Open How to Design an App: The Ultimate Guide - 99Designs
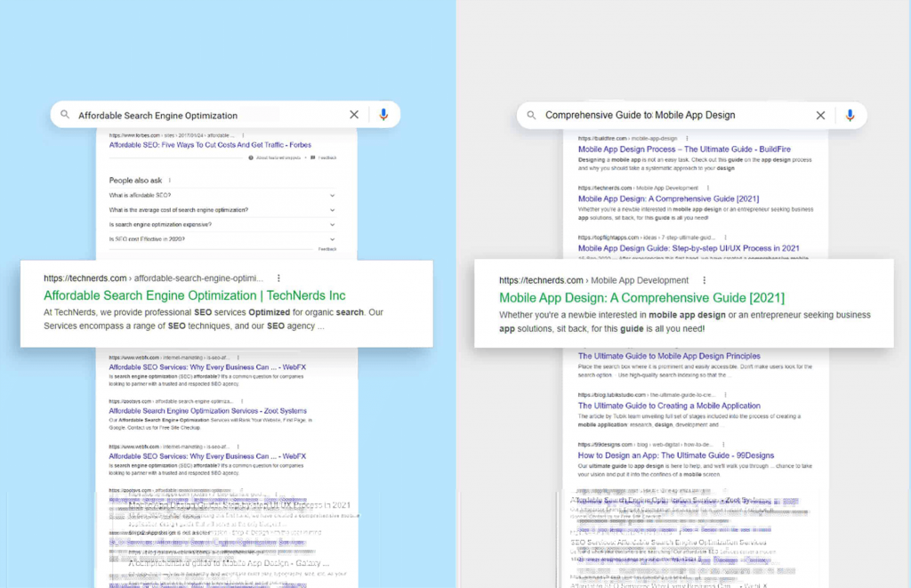The height and width of the screenshot is (588, 911). click(x=676, y=455)
